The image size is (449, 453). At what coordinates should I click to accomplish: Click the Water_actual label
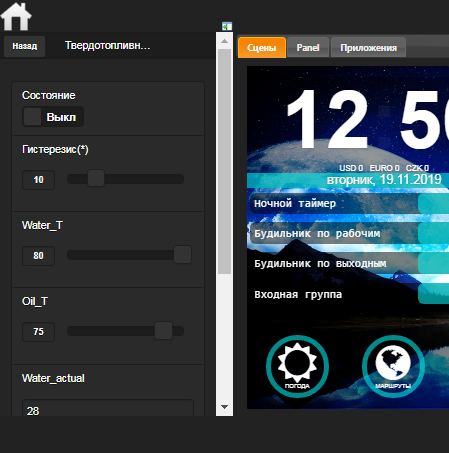(53, 378)
